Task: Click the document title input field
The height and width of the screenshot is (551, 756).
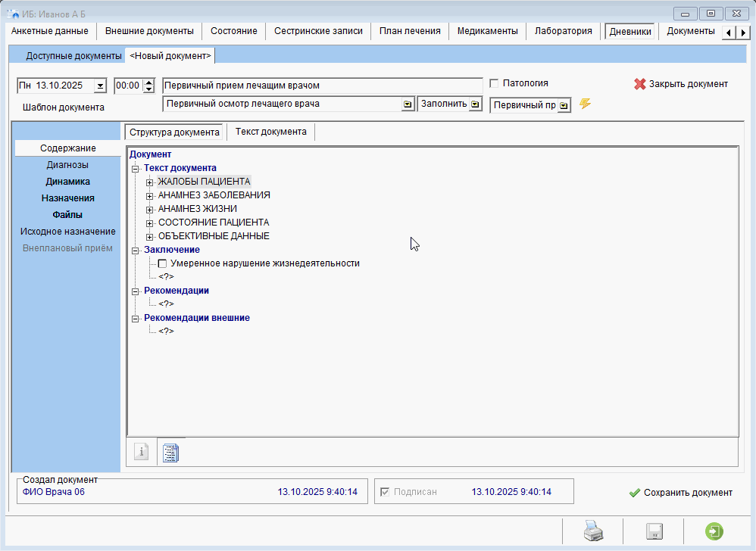Action: coord(322,86)
